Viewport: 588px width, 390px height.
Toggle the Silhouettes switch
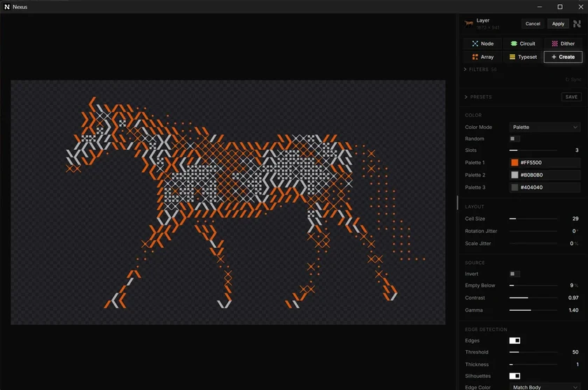pyautogui.click(x=514, y=376)
